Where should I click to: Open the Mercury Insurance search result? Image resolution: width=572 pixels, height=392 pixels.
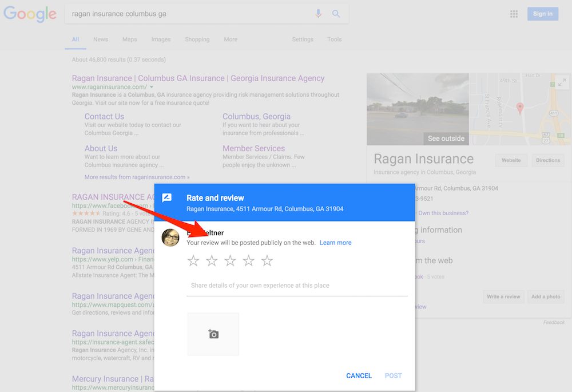[113, 379]
